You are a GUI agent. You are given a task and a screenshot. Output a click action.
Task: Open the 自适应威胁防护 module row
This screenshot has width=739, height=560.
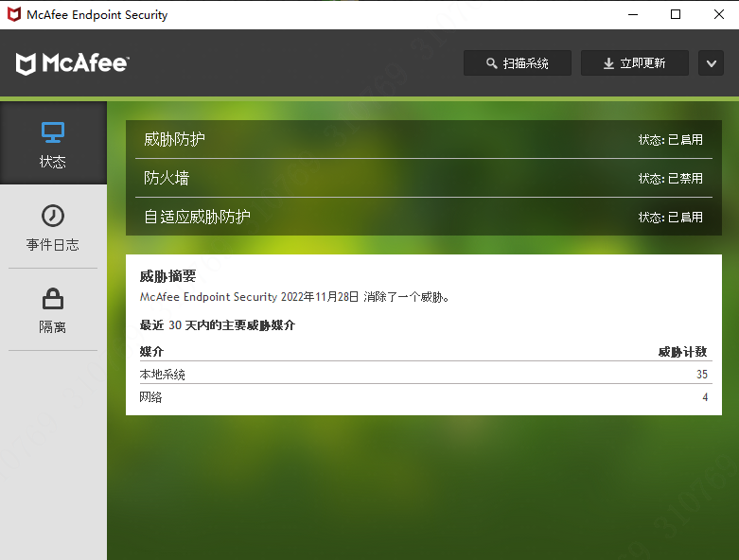point(424,217)
